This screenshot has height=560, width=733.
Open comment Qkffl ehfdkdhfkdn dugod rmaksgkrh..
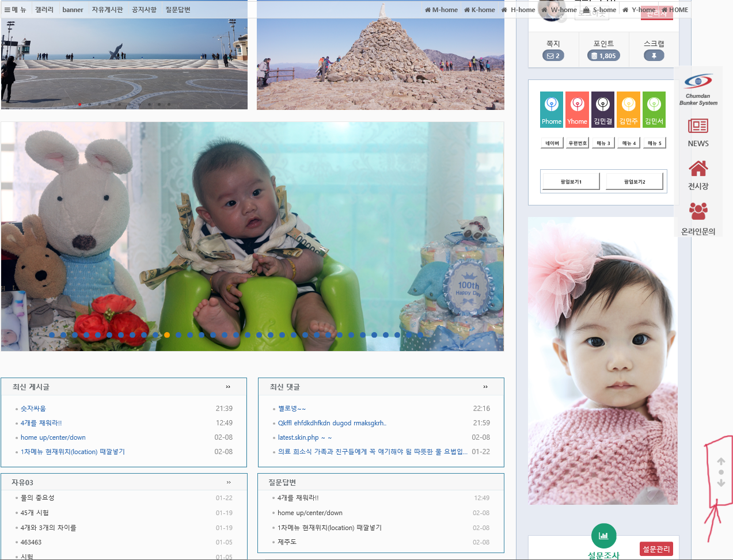[332, 423]
